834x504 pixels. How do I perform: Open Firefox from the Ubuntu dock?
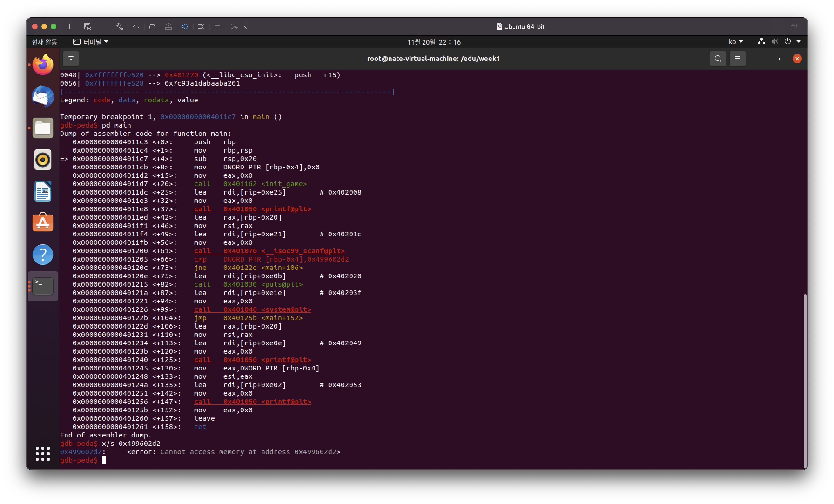tap(43, 64)
